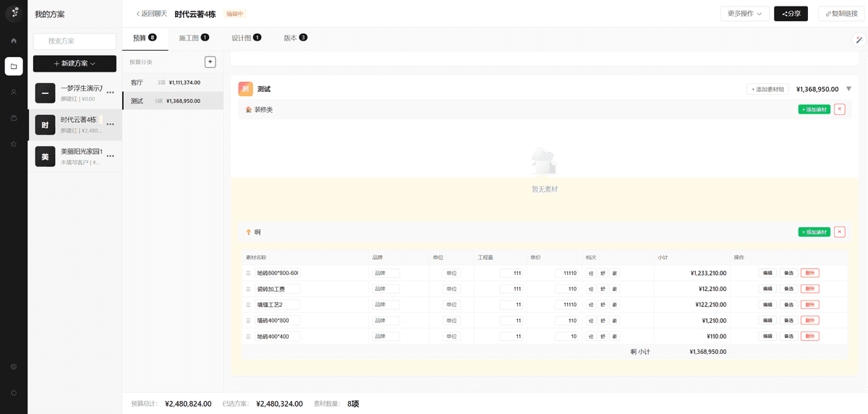The width and height of the screenshot is (868, 414).
Task: Open the 更多操作 dropdown
Action: [744, 14]
